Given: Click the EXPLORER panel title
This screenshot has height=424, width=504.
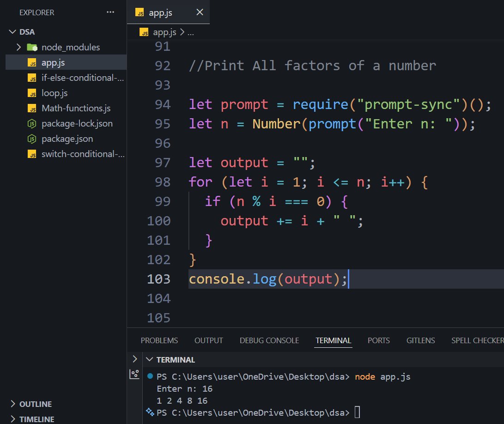Looking at the screenshot, I should pos(36,12).
